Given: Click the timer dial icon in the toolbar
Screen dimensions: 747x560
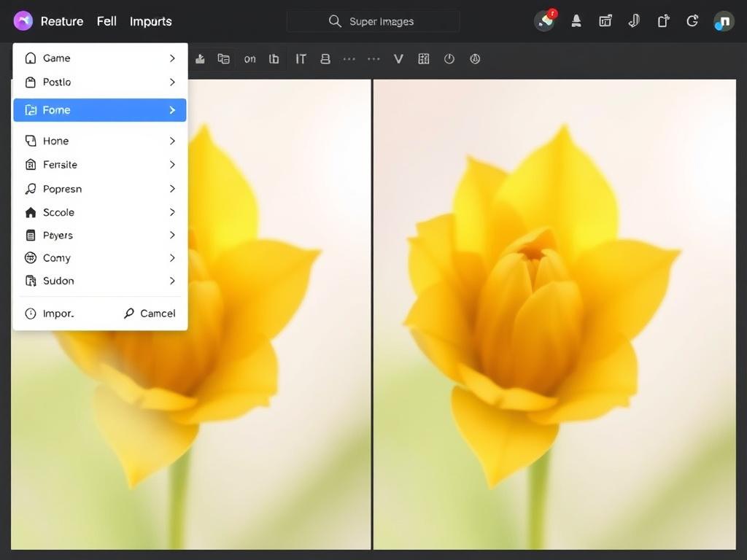Looking at the screenshot, I should pos(449,58).
